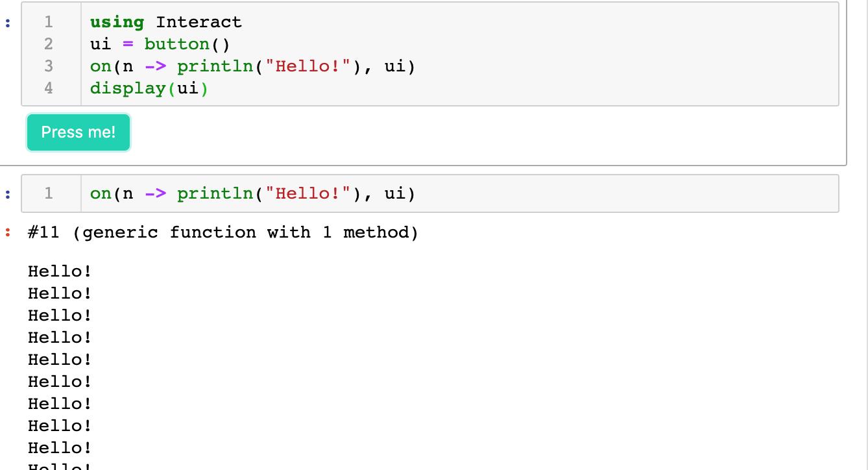Click line 3 of the first cell
The image size is (868, 470).
(252, 66)
